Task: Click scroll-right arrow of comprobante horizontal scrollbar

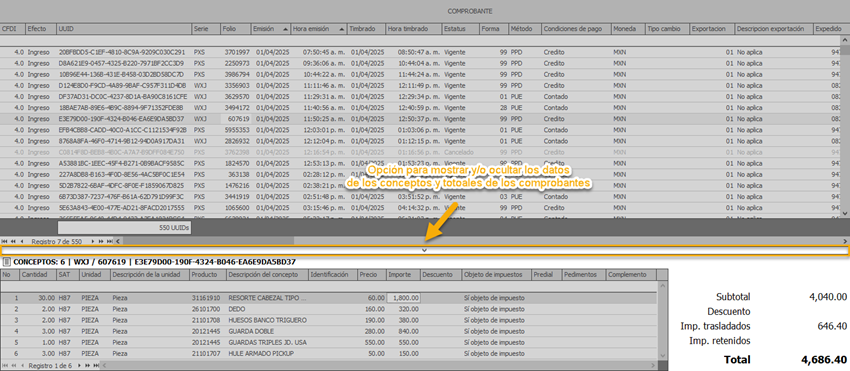Action: click(x=845, y=241)
